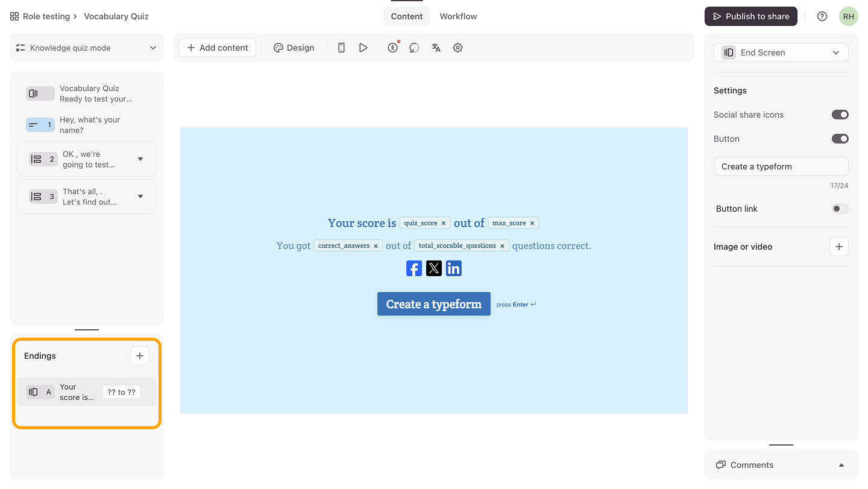Remove the total_scorable_questions variable tag
Viewport: 868px width, 489px height.
click(502, 246)
